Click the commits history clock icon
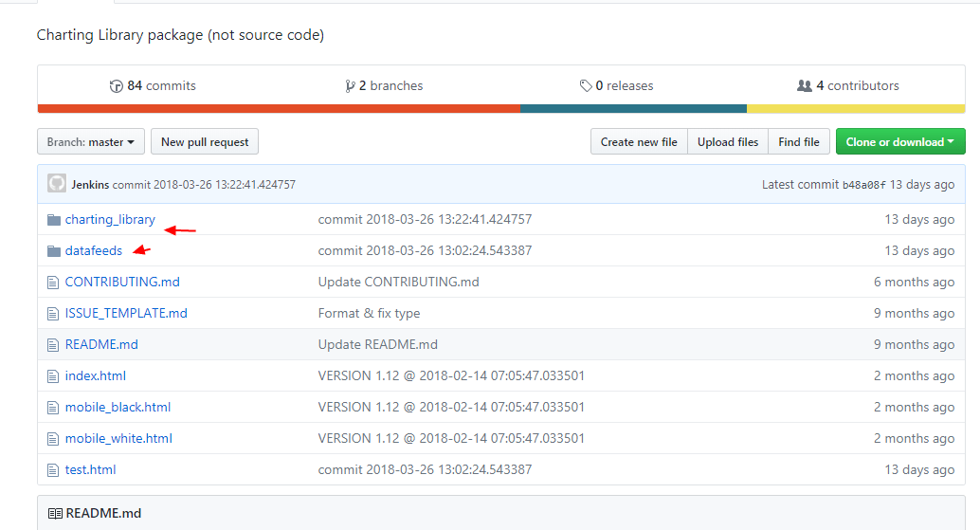The height and width of the screenshot is (530, 980). point(117,86)
